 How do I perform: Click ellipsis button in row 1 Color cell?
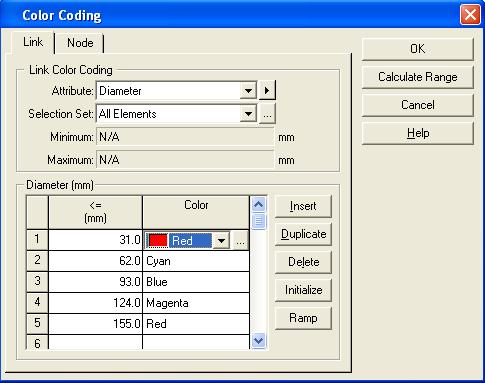click(x=240, y=241)
